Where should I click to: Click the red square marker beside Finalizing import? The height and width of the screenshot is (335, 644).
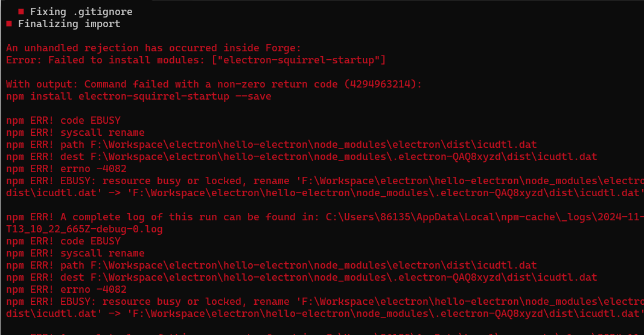click(9, 24)
